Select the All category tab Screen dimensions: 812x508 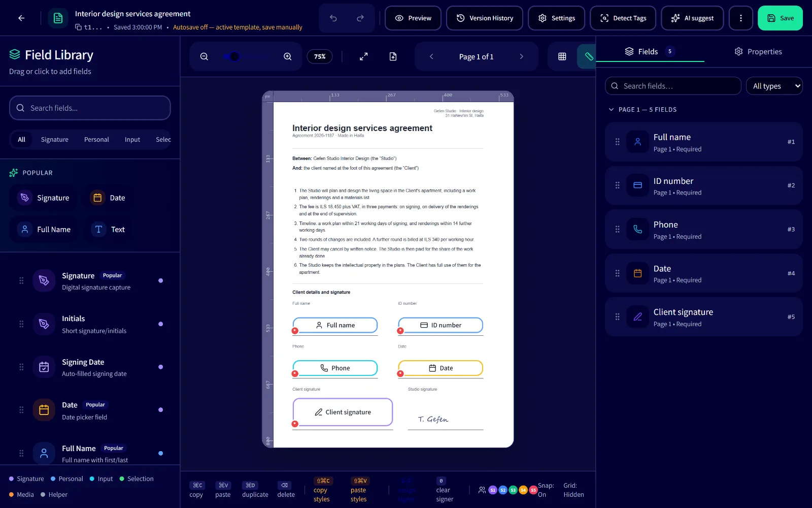21,139
